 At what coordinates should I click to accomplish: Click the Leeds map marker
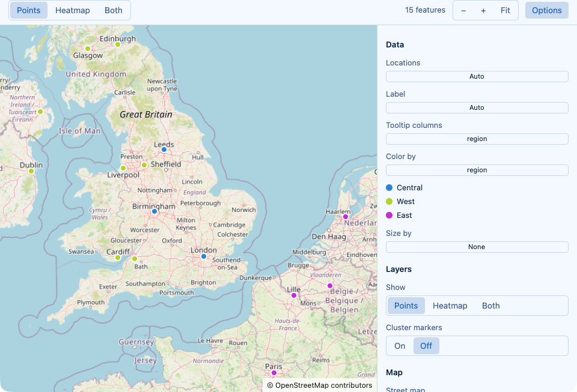pyautogui.click(x=164, y=149)
